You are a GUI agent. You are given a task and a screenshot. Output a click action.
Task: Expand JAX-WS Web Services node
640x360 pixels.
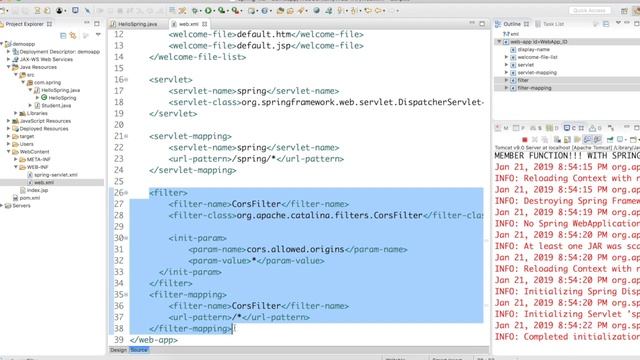9,59
